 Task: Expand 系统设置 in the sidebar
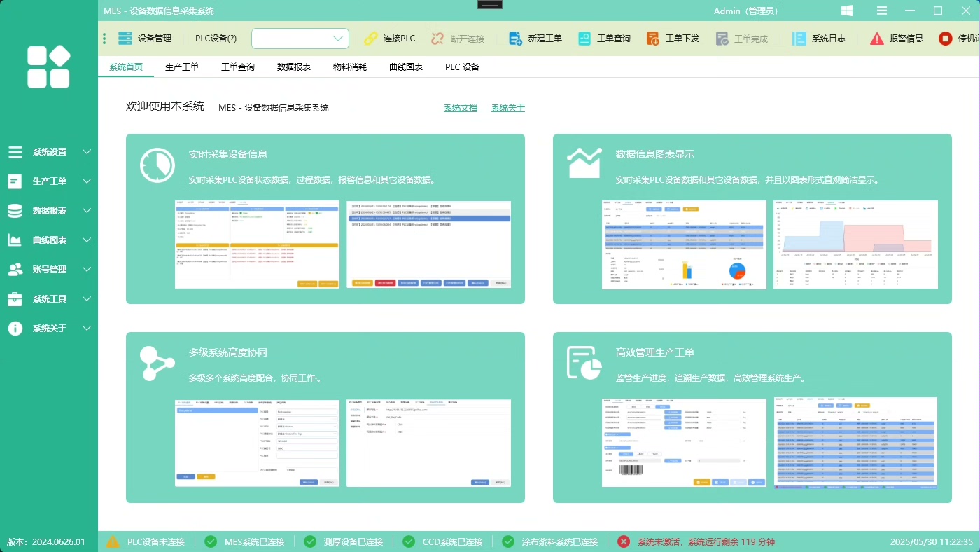pos(87,152)
